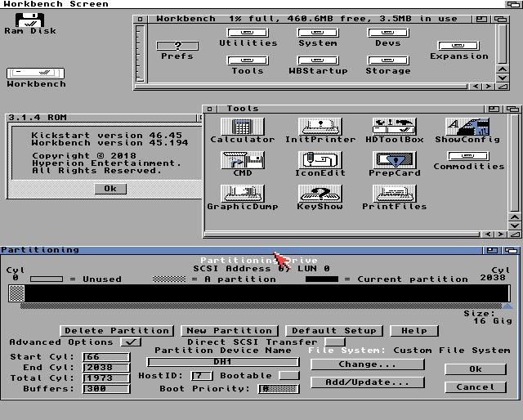Enable Direct SCSI Transfer checkbox

334,342
